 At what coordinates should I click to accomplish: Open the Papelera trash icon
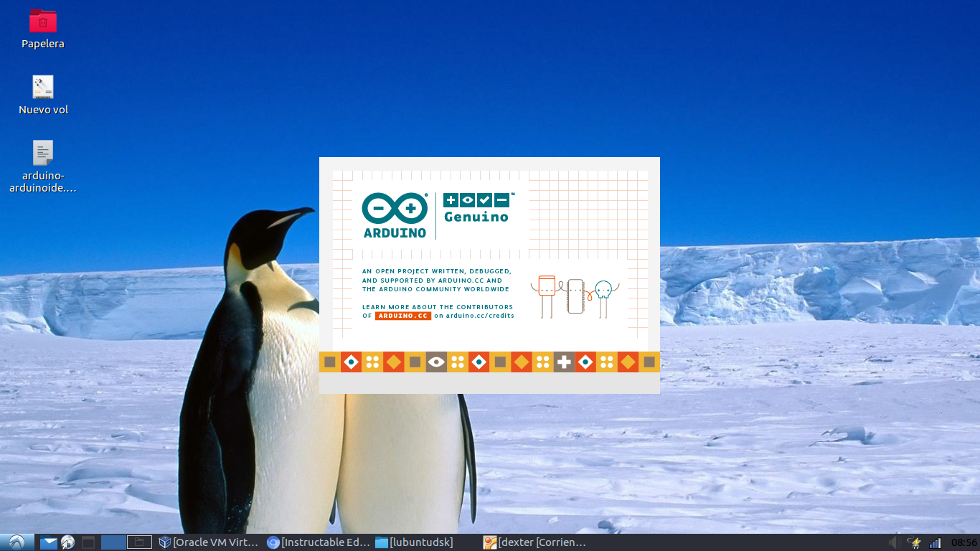click(43, 29)
